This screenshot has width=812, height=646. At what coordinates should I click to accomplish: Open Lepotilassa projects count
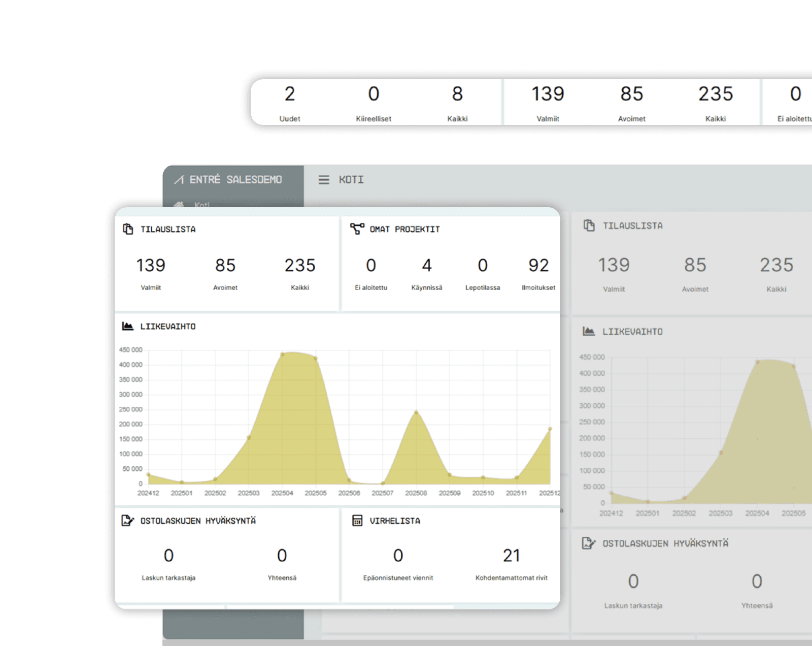483,273
